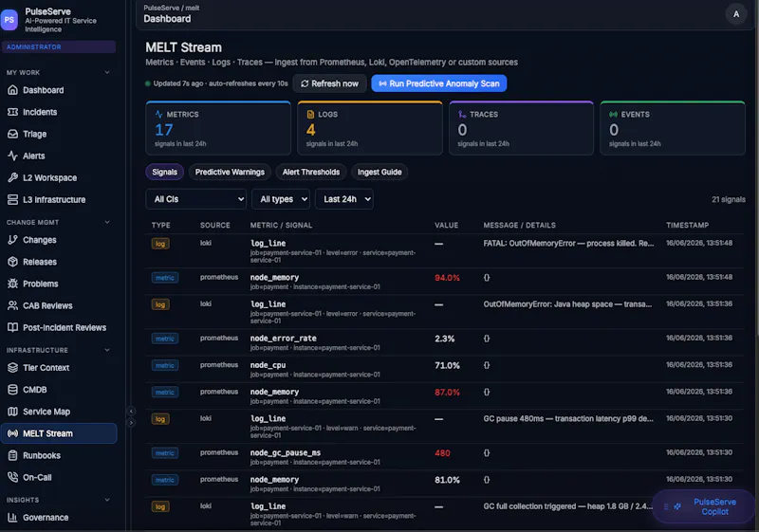Click the Tier Context layers icon
Viewport: 759px width, 532px height.
12,368
